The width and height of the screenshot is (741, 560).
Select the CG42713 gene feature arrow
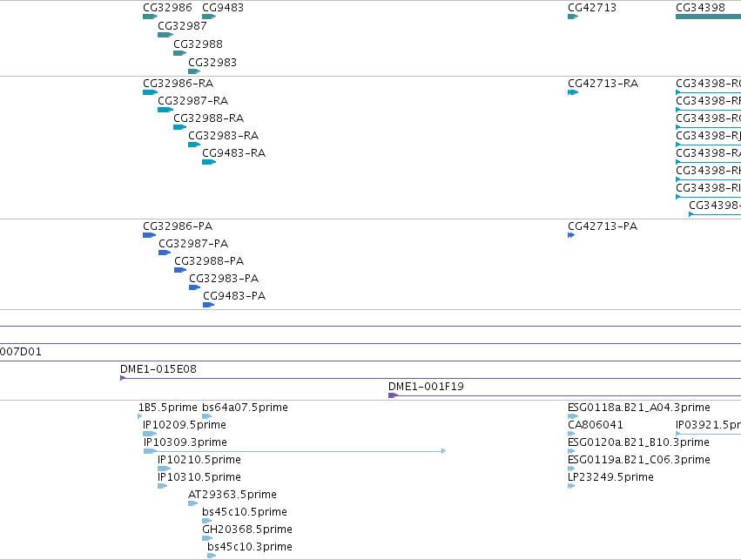pyautogui.click(x=573, y=17)
